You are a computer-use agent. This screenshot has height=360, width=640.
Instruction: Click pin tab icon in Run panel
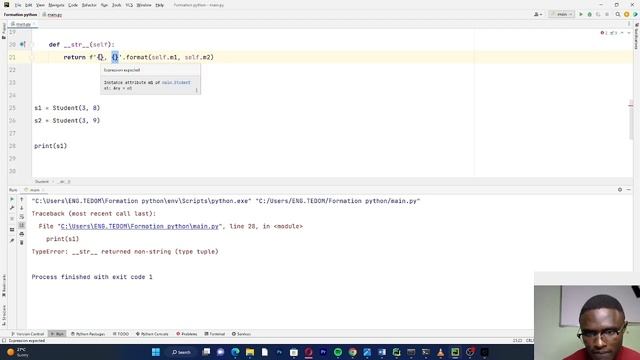coord(12,241)
